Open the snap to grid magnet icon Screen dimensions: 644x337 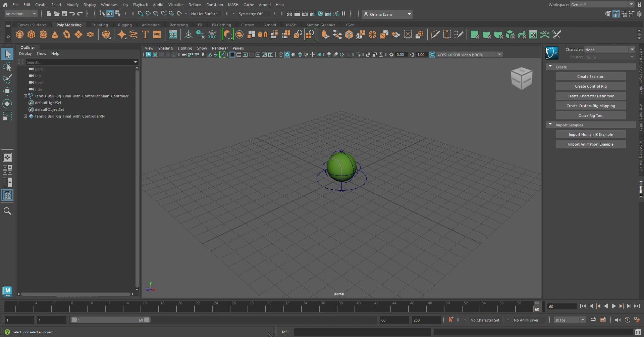click(x=140, y=14)
